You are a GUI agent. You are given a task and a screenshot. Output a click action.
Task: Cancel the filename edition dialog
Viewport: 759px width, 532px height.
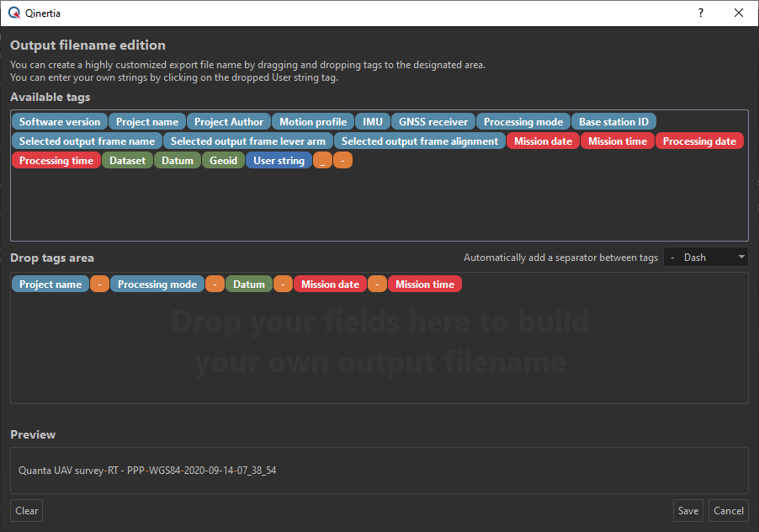click(x=728, y=511)
